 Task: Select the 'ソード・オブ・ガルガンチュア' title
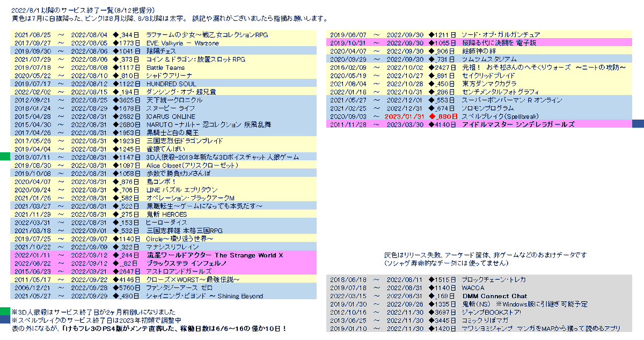(501, 35)
